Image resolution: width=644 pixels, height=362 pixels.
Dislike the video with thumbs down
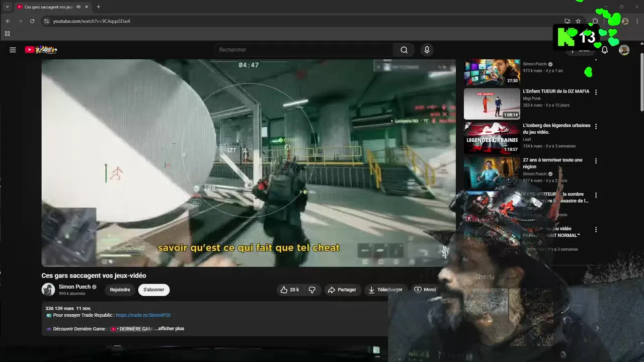(x=312, y=290)
